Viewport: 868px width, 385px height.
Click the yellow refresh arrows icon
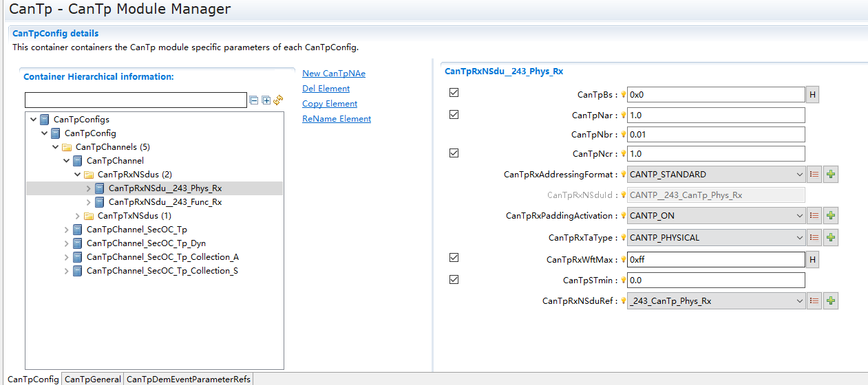tap(278, 100)
